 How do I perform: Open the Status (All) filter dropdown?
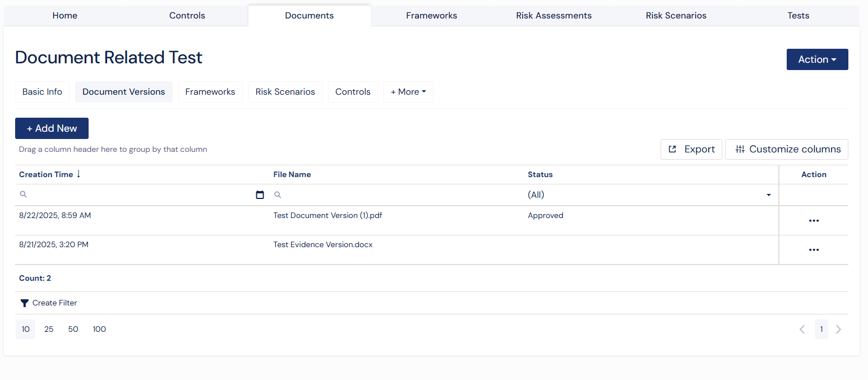768,195
